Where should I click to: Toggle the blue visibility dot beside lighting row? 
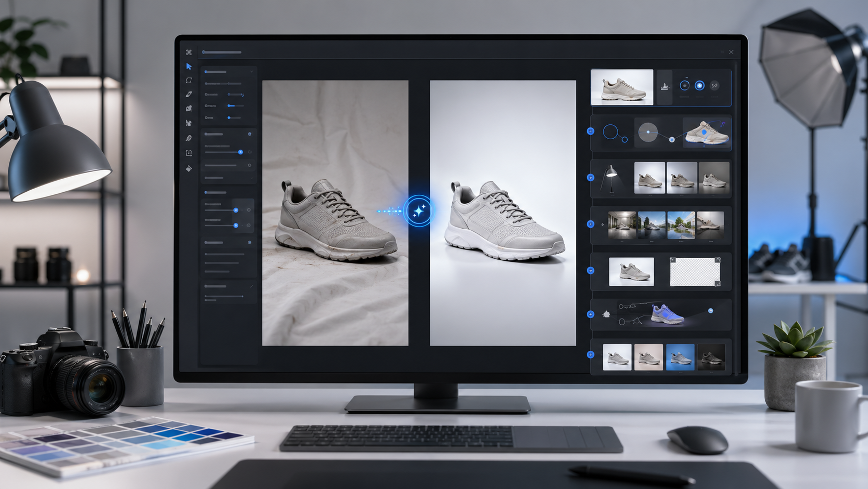tap(590, 178)
